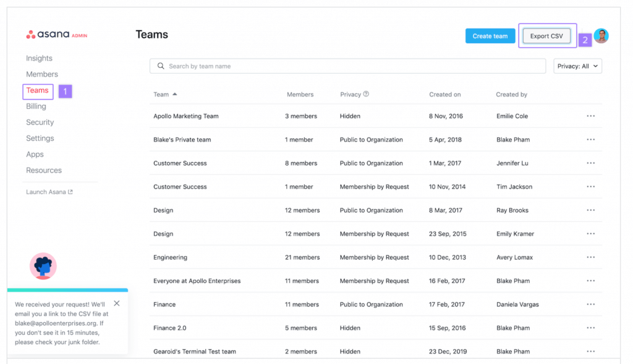Close the CSV request notification
This screenshot has height=364, width=633.
tap(117, 303)
